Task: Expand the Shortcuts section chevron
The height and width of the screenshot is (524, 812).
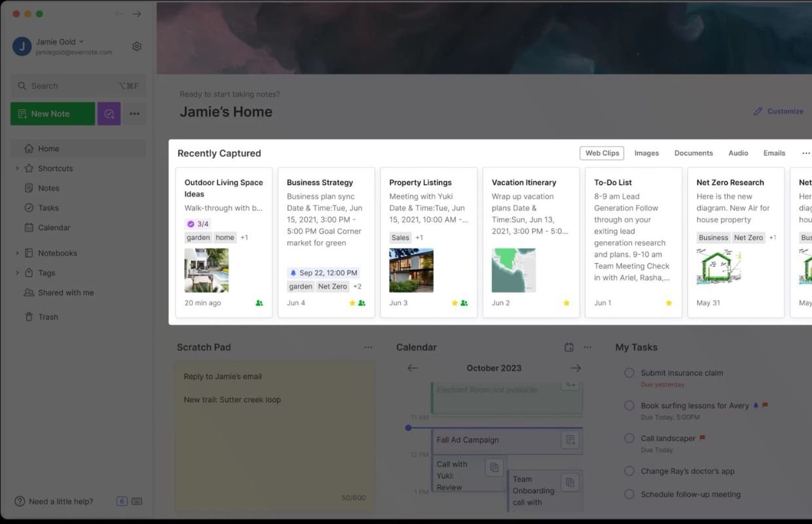Action: [17, 168]
